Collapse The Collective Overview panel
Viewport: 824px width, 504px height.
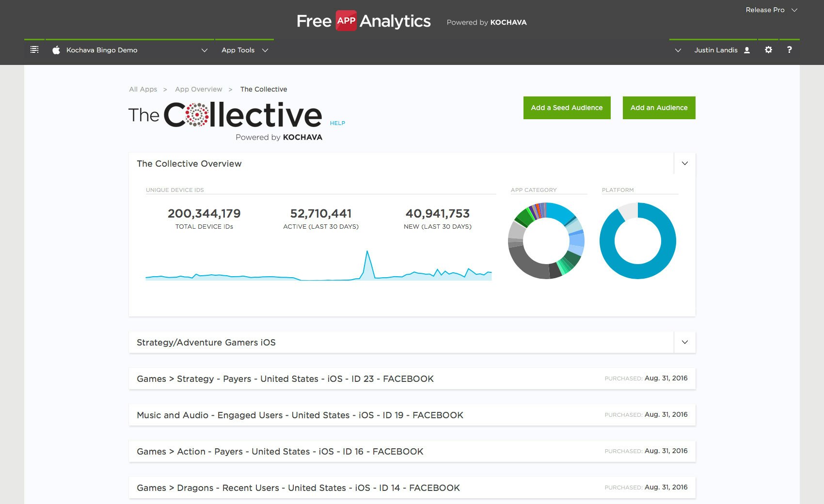[x=684, y=163]
